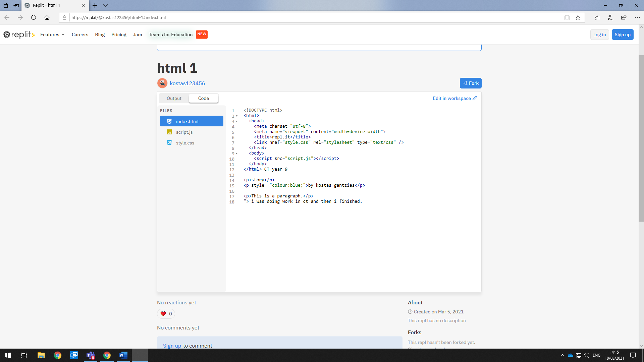Collapse the head tag fold arrow on line 3

point(236,121)
